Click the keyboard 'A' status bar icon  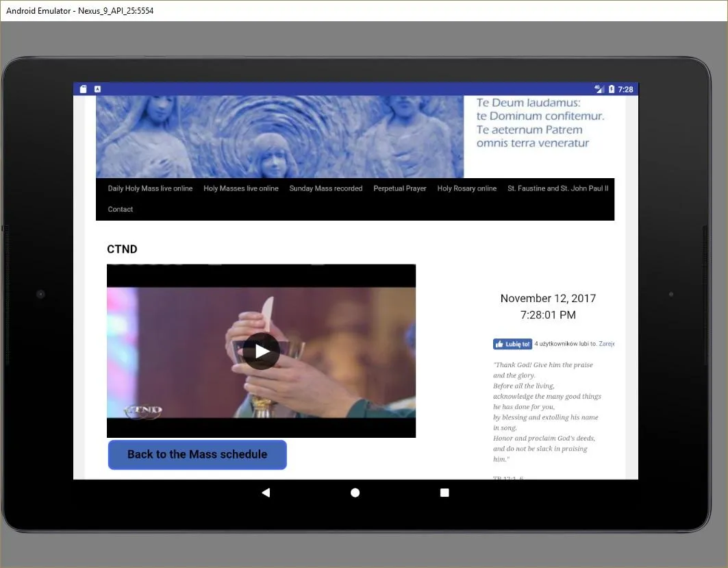click(97, 89)
